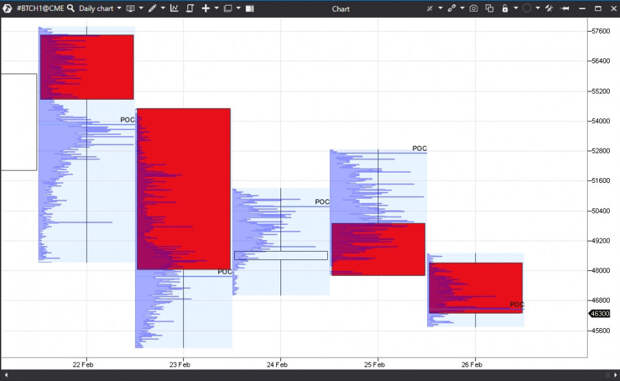Click the left arrow icon next to minimize
The width and height of the screenshot is (620, 381).
[565, 8]
